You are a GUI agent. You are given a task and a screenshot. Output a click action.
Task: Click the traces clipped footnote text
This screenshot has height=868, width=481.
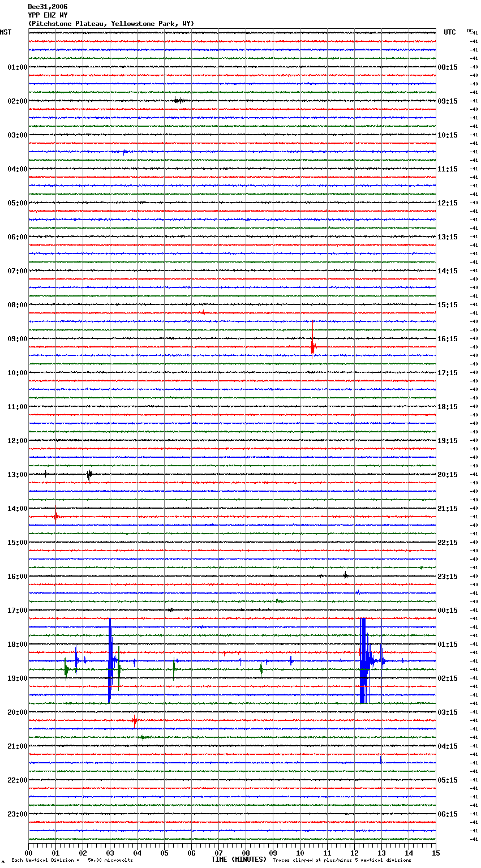342,860
